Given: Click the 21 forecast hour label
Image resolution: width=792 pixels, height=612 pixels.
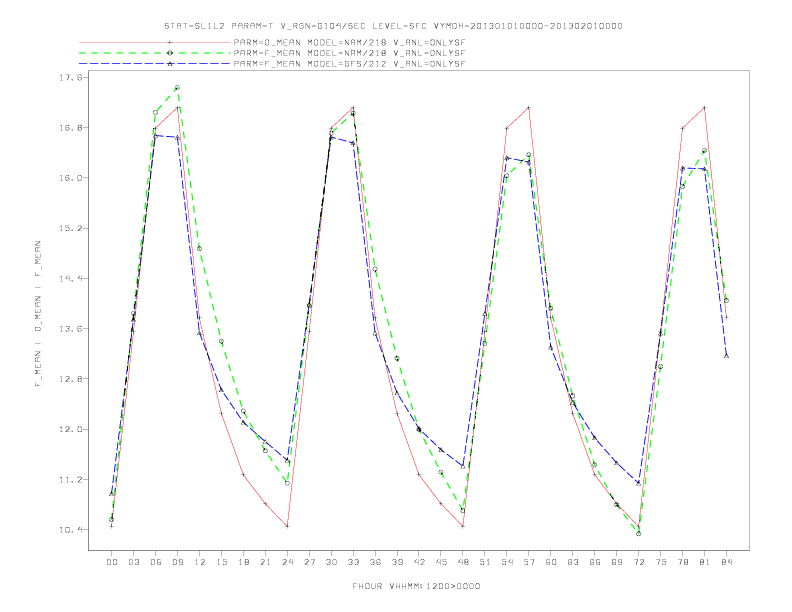Looking at the screenshot, I should [x=265, y=562].
